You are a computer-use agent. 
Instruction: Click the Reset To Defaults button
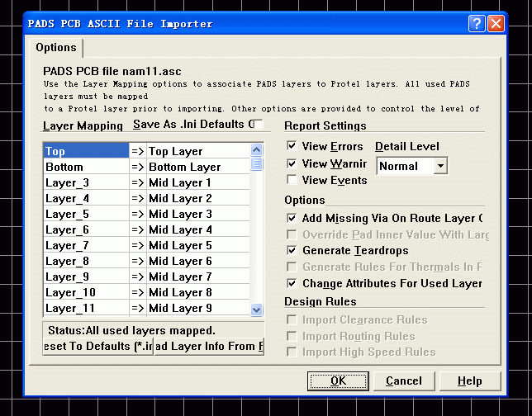coord(98,346)
